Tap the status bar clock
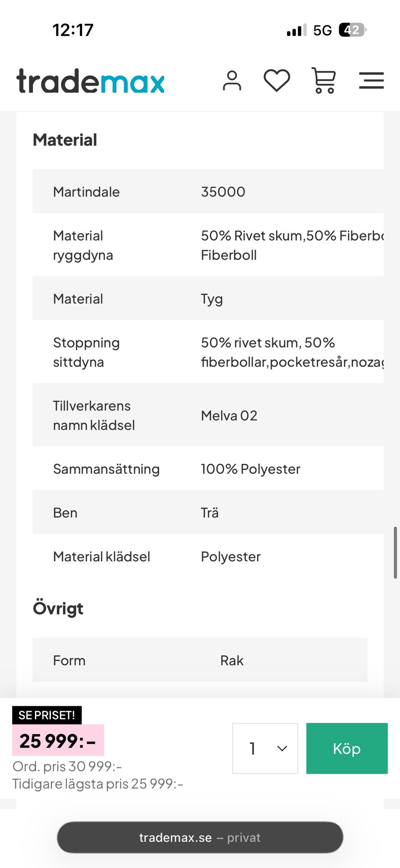This screenshot has height=868, width=400. 73,30
